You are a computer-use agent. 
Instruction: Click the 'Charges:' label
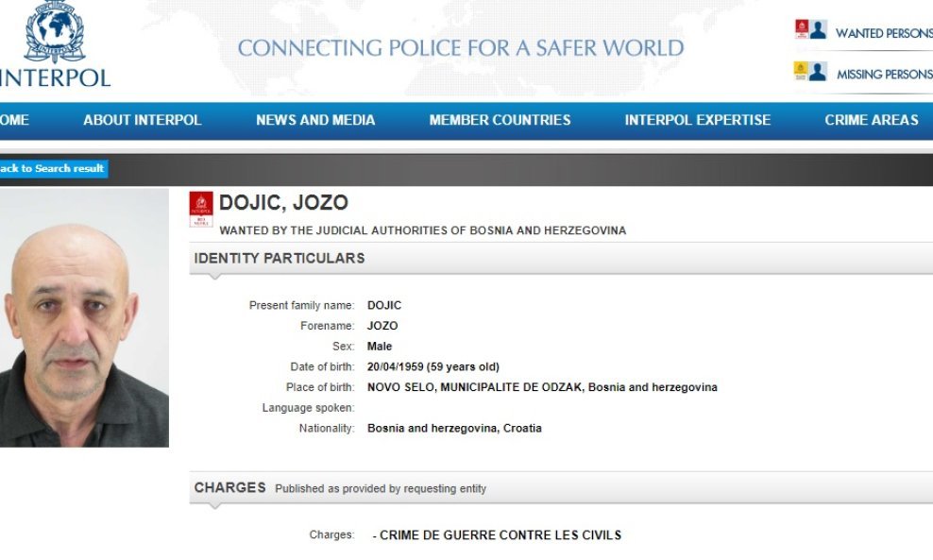[x=331, y=535]
